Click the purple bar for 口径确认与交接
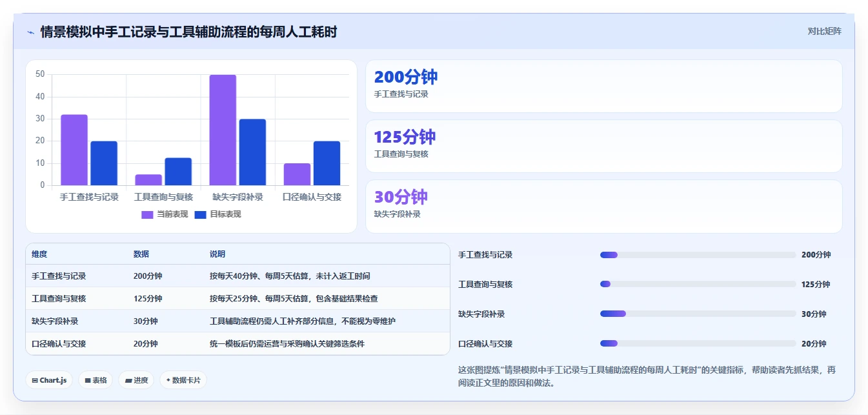The height and width of the screenshot is (415, 868). click(x=297, y=174)
